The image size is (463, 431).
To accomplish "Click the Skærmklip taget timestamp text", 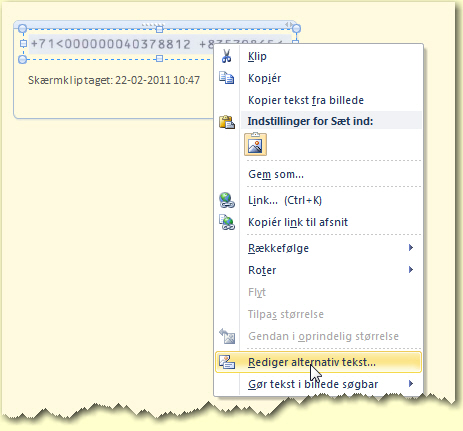I will point(114,80).
